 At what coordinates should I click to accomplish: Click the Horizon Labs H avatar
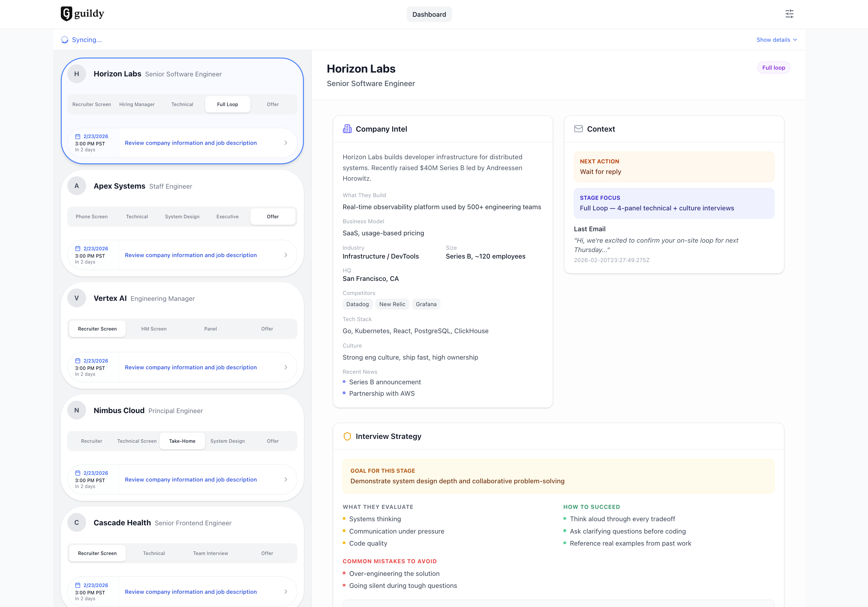77,74
